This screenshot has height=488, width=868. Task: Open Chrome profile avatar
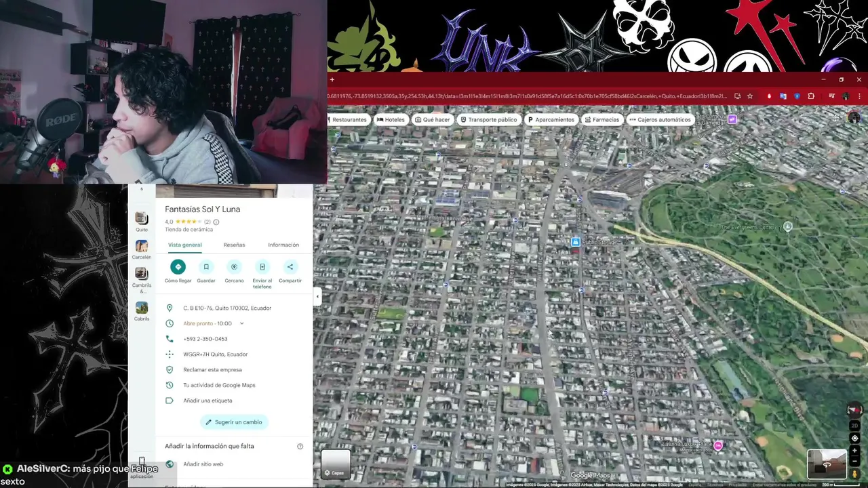(x=846, y=96)
